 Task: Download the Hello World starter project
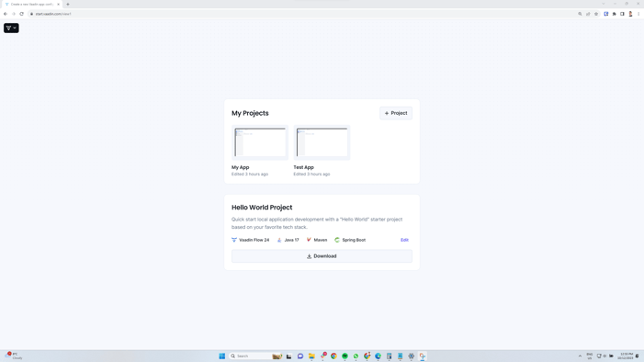322,256
